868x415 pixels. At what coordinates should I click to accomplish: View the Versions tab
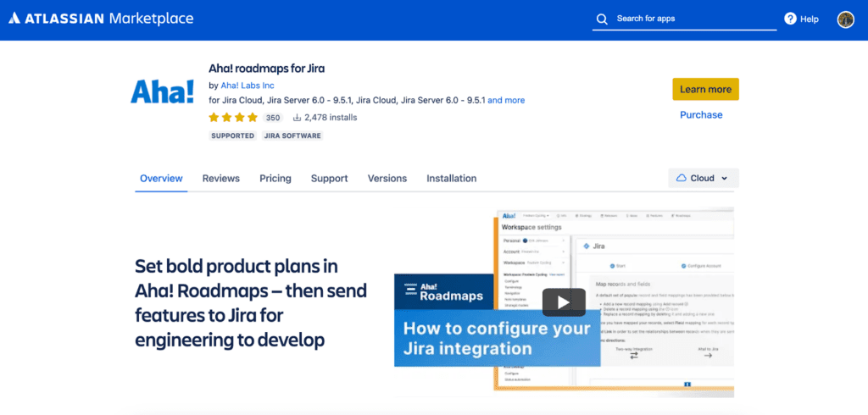(x=387, y=178)
